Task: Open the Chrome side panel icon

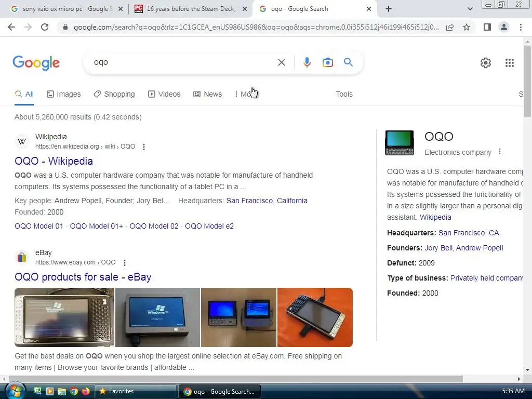Action: point(487,27)
